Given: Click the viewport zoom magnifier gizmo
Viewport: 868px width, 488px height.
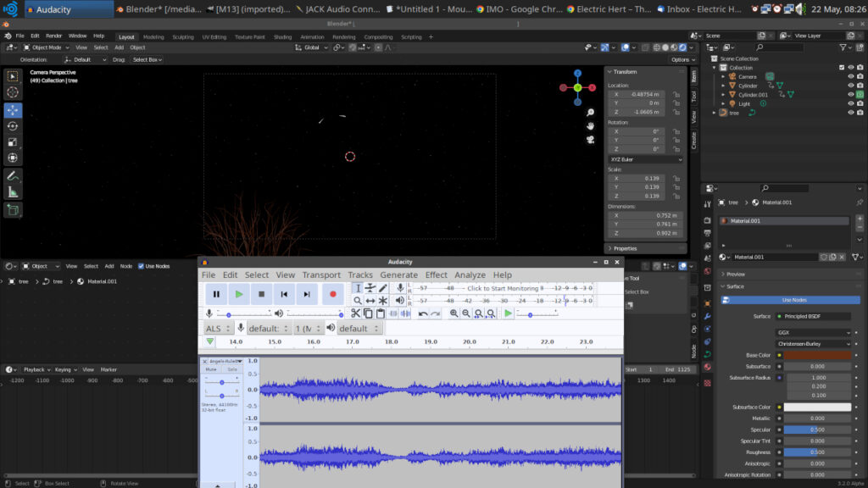Looking at the screenshot, I should pyautogui.click(x=591, y=113).
